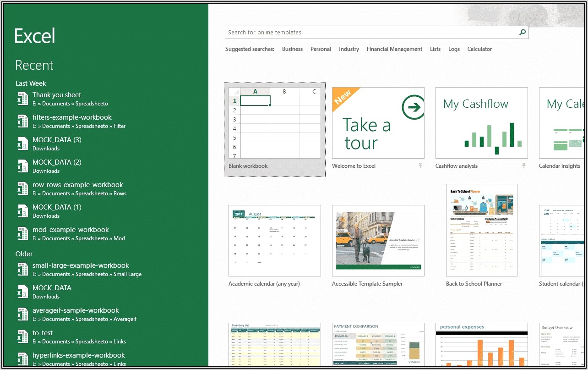The height and width of the screenshot is (370, 588).
Task: Open the My Cashflow template thumbnail
Action: pyautogui.click(x=482, y=123)
